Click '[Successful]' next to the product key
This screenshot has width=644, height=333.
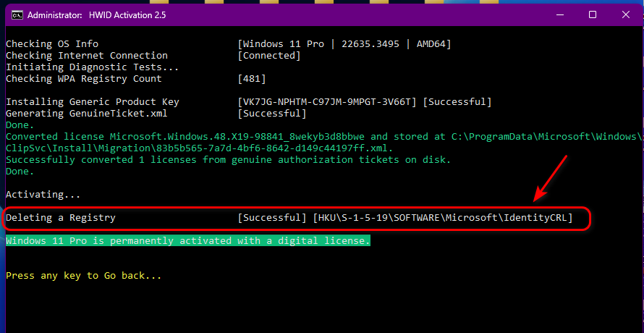click(x=457, y=101)
